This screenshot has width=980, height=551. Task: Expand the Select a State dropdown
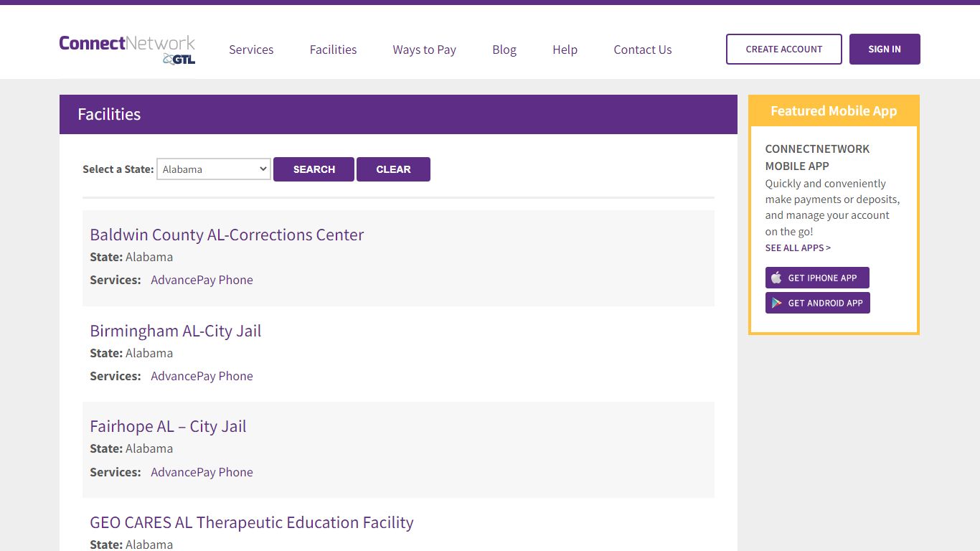(x=214, y=169)
